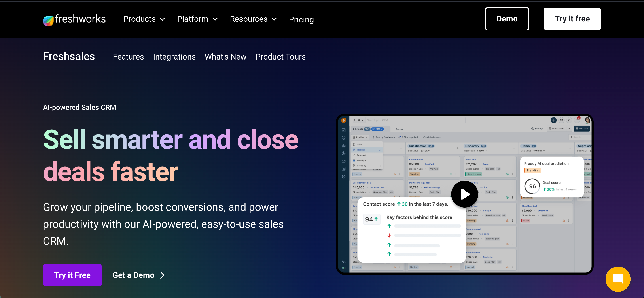Click the orange Freshsales logo in CRM preview
Image resolution: width=644 pixels, height=298 pixels.
click(x=344, y=120)
